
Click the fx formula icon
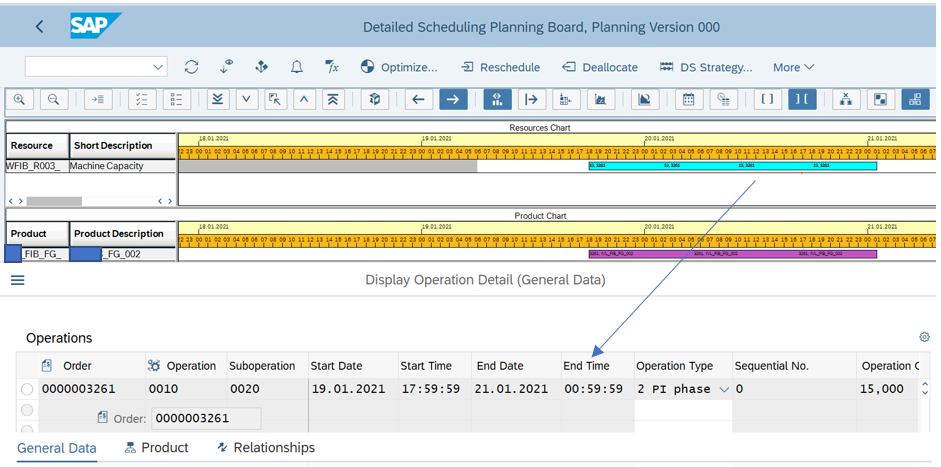pyautogui.click(x=332, y=67)
